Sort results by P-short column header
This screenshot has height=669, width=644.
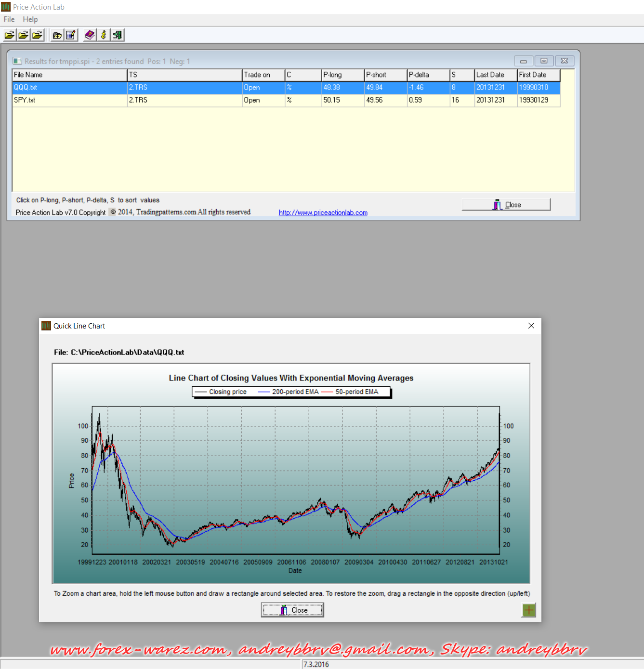click(385, 75)
